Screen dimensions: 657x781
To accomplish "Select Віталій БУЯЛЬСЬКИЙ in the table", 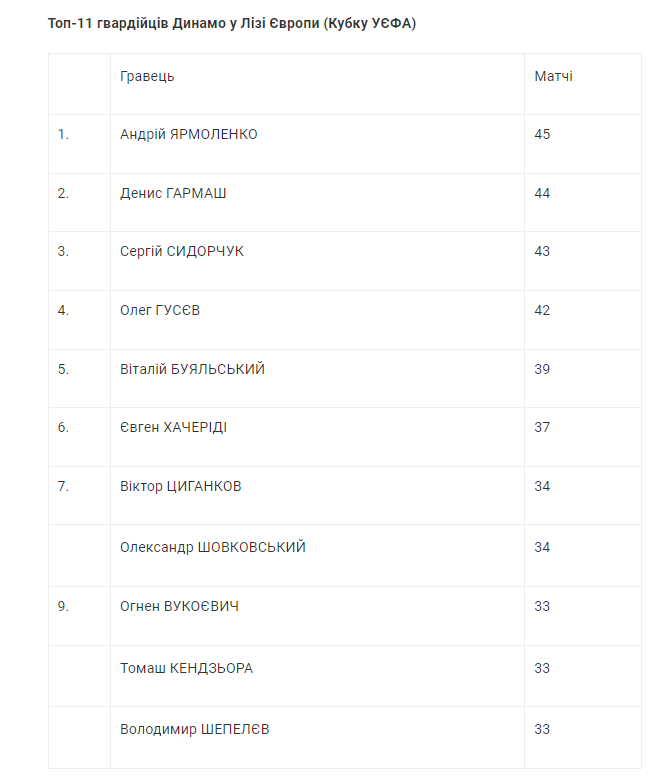I will point(192,369).
